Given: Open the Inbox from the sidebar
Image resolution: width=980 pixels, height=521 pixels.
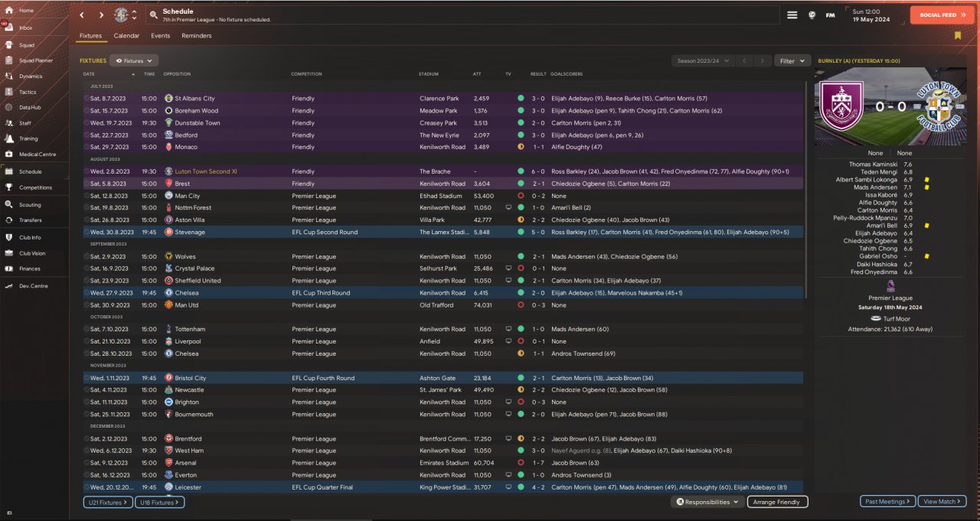Looking at the screenshot, I should (x=25, y=28).
